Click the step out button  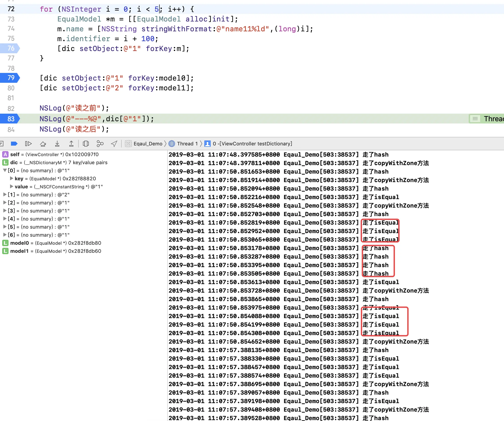coord(71,144)
